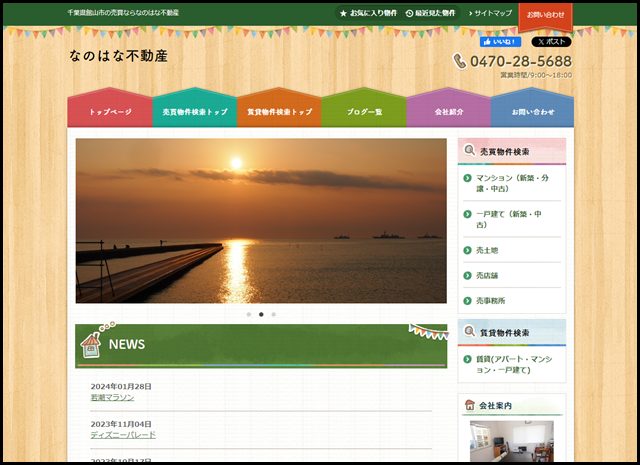Click the phone icon beside 0470-28-5688
The image size is (640, 465).
coord(460,61)
